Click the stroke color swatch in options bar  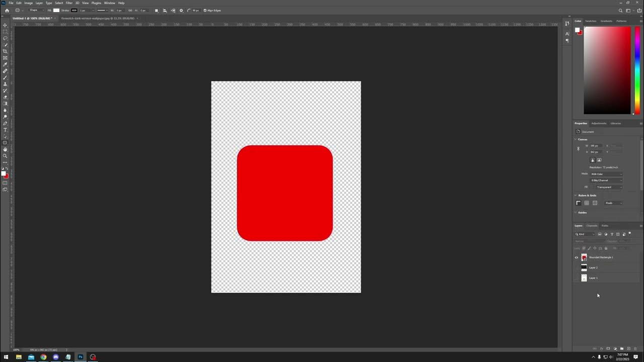[x=74, y=10]
